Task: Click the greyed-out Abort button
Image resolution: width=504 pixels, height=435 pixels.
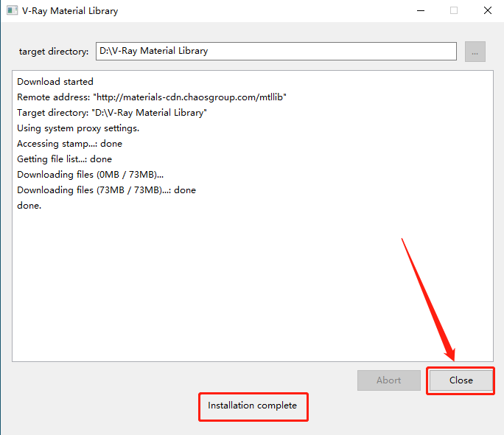Action: [x=388, y=380]
